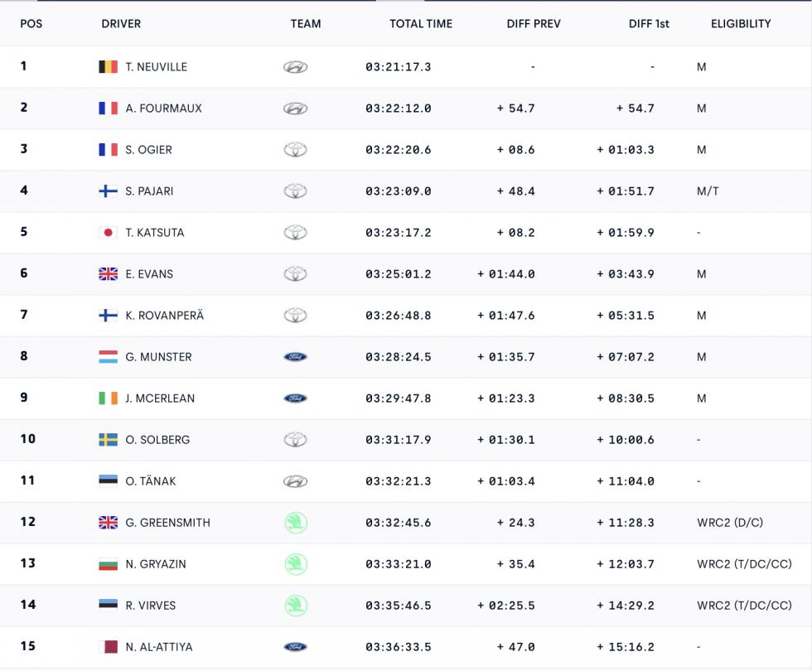Viewport: 812px width, 671px height.
Task: Click Skoda logo in R. Virves row
Action: click(x=295, y=605)
